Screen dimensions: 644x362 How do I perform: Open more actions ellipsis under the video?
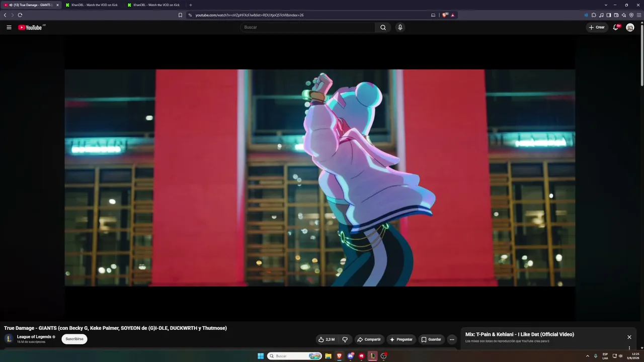[x=452, y=339]
